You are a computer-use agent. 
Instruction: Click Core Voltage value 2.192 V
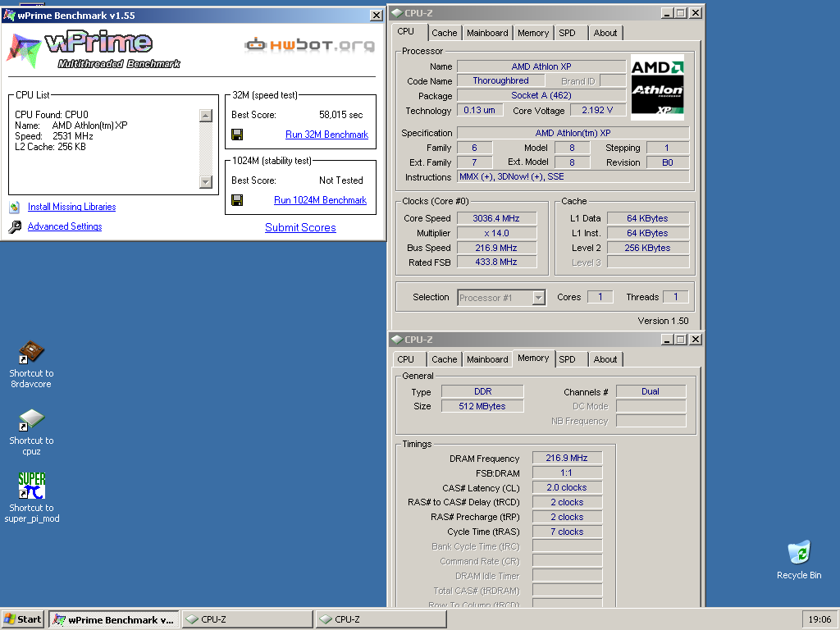(597, 111)
